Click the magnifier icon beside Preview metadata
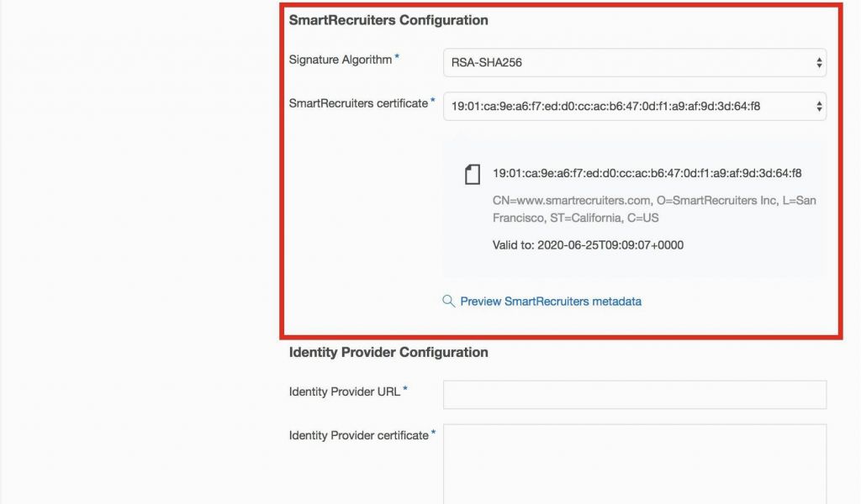 [x=449, y=301]
